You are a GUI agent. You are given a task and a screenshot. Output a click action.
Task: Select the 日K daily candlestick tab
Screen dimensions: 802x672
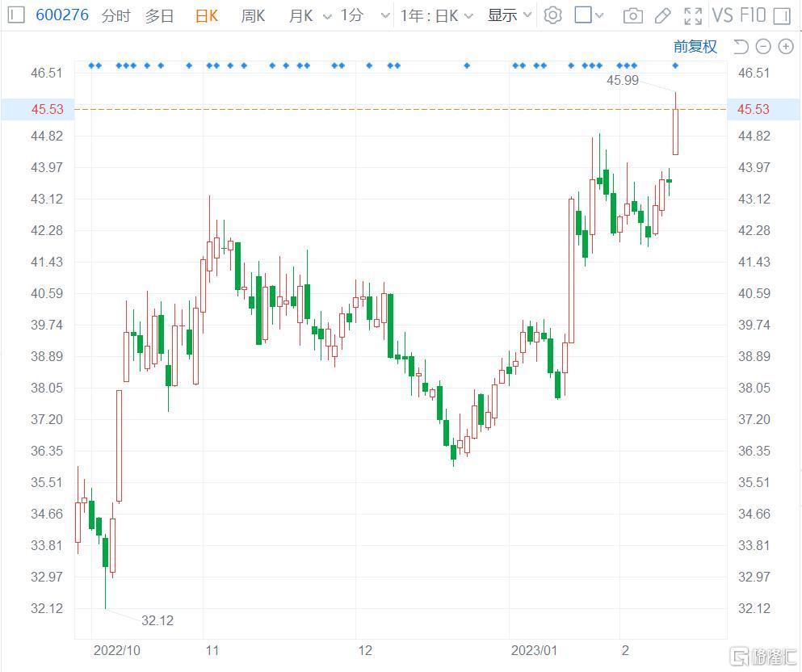coord(207,16)
